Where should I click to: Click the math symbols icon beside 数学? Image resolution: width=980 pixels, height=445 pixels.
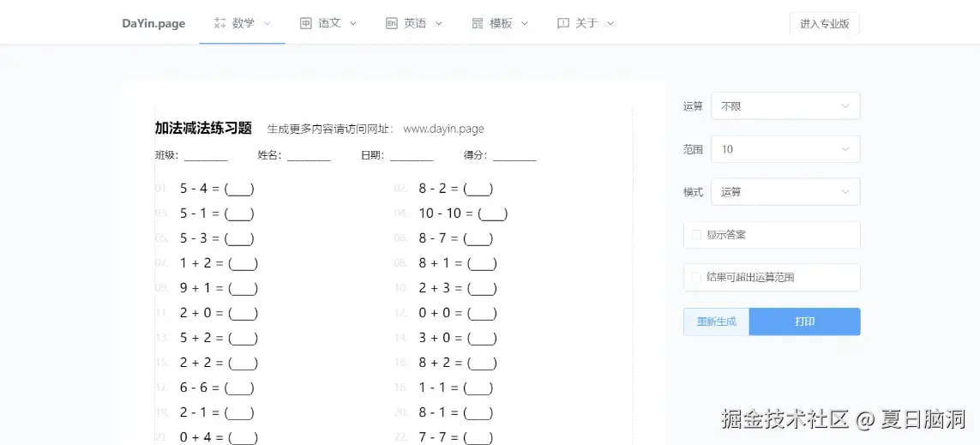[219, 23]
